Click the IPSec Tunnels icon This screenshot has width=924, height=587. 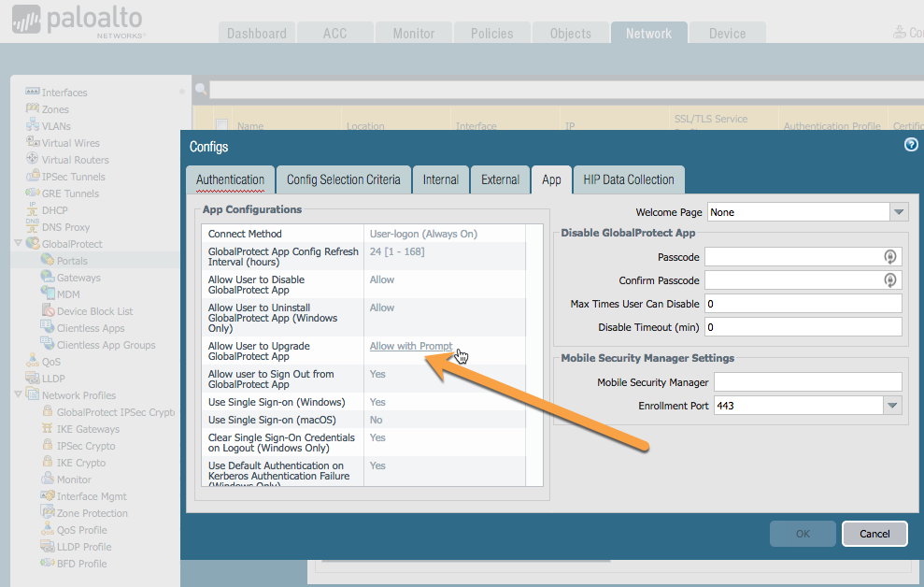pos(32,176)
